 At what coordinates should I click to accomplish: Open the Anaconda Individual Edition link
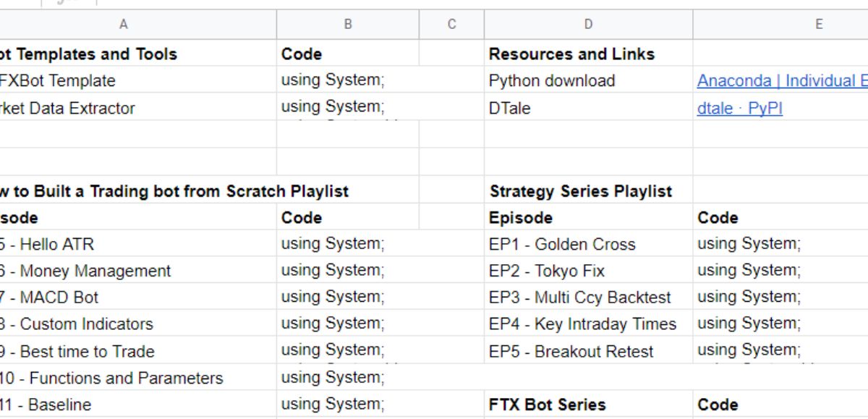coord(781,80)
